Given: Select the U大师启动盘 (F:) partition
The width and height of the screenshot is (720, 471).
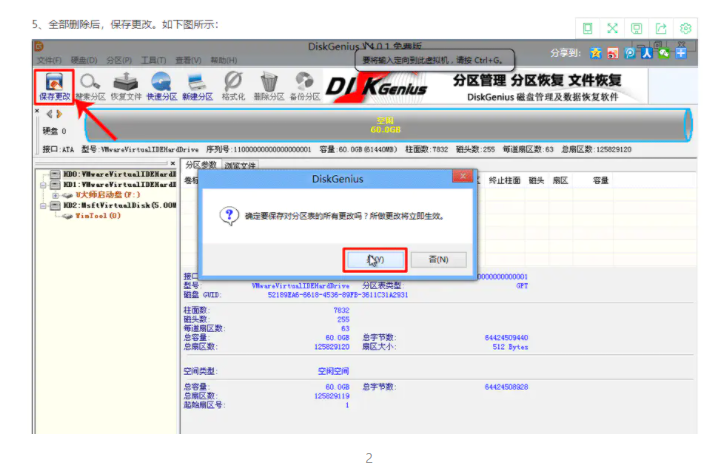Looking at the screenshot, I should point(102,195).
